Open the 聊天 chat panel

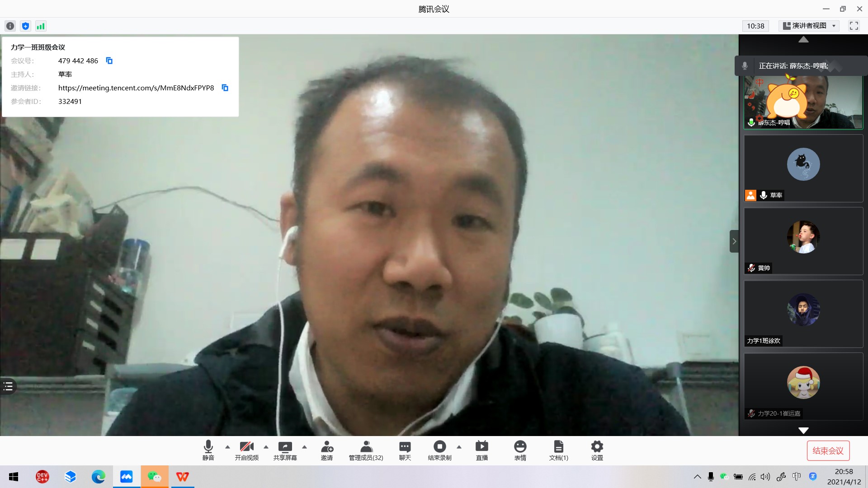(405, 450)
